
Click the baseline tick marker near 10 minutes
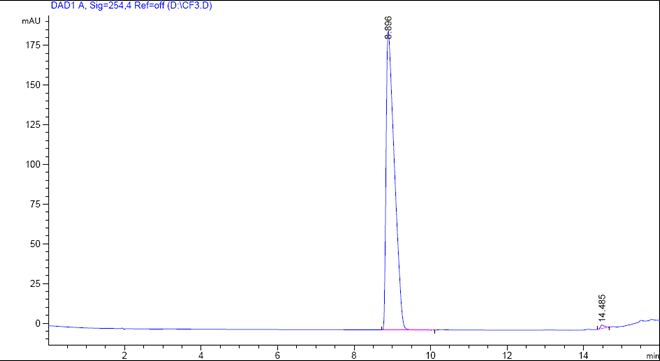[434, 331]
